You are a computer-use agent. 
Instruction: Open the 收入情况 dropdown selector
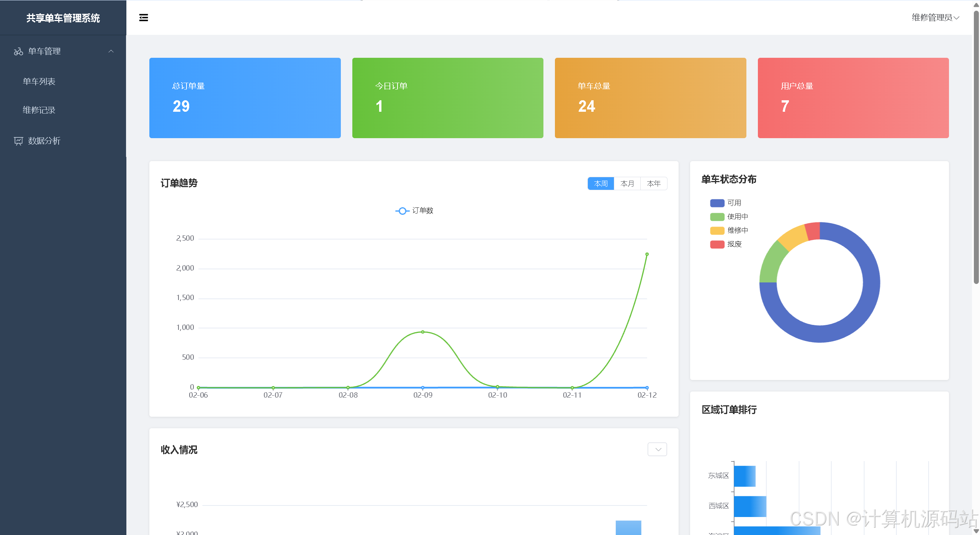tap(657, 449)
